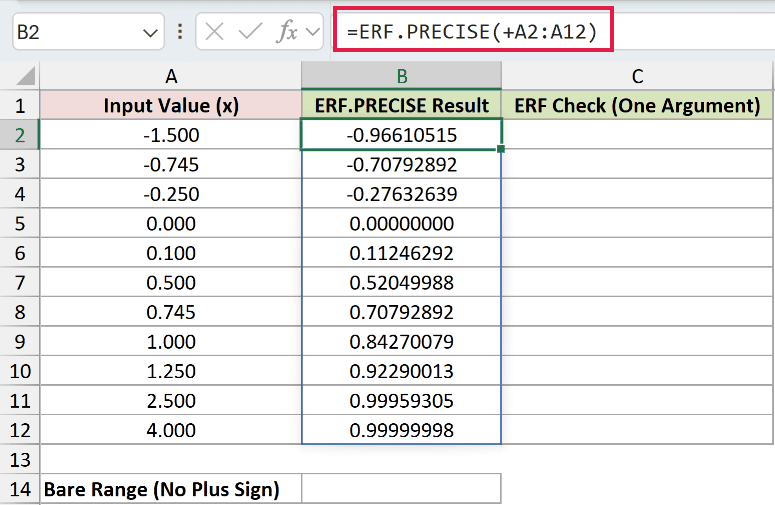Image resolution: width=775 pixels, height=505 pixels.
Task: Select empty cell C2 under ERF Check
Action: pyautogui.click(x=637, y=135)
